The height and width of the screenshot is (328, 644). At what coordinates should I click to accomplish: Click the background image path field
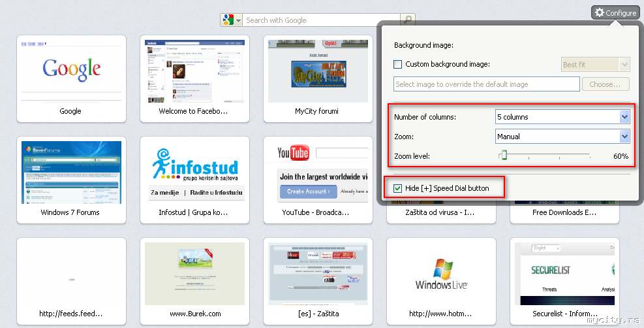click(486, 84)
